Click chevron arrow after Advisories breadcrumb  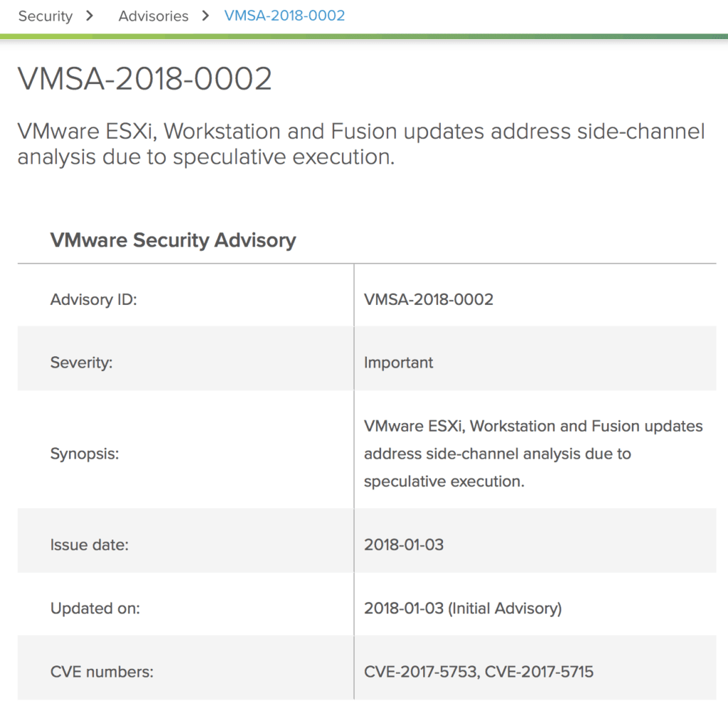205,16
